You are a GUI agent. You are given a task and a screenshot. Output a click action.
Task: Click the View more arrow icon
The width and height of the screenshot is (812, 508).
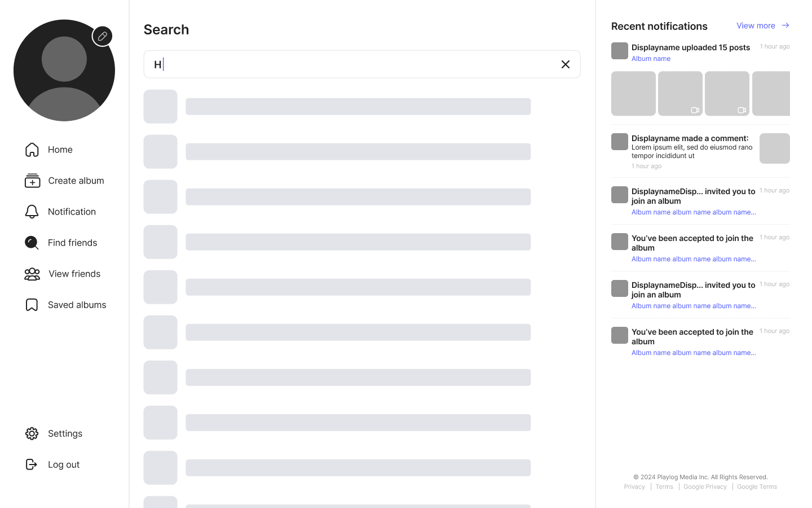point(785,25)
